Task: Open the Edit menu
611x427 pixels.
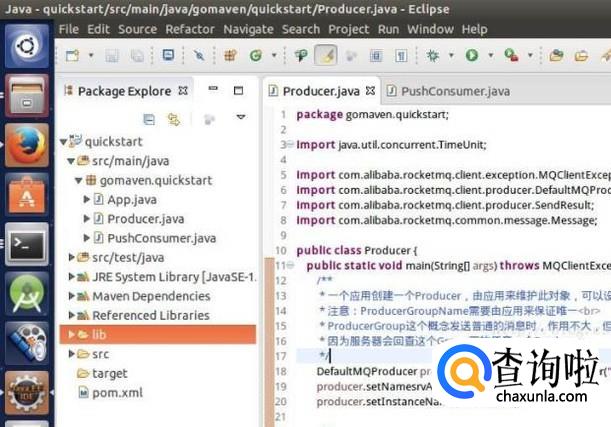Action: (x=98, y=29)
